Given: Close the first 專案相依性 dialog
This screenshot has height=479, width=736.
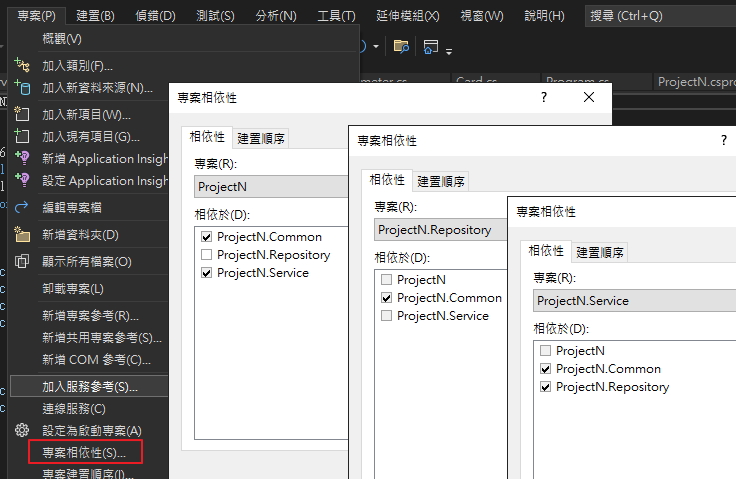Looking at the screenshot, I should [589, 97].
